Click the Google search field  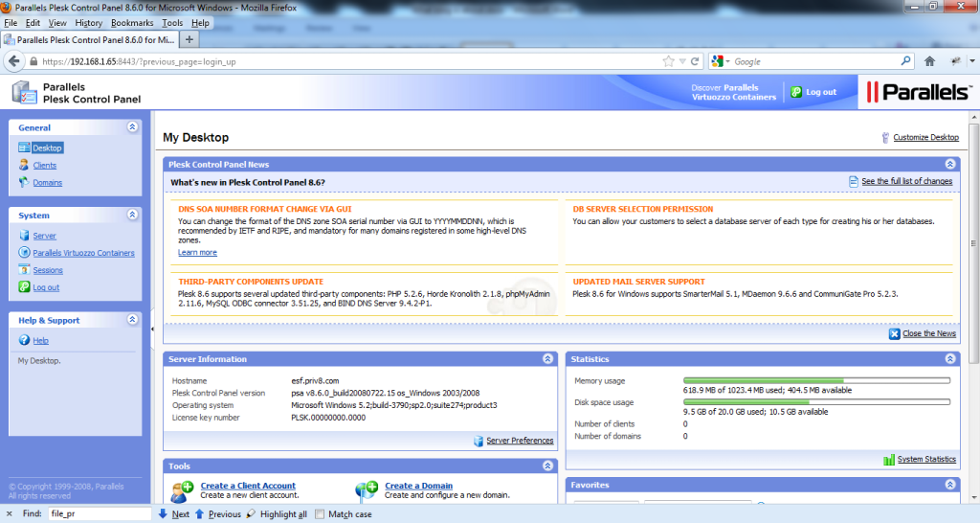(815, 61)
